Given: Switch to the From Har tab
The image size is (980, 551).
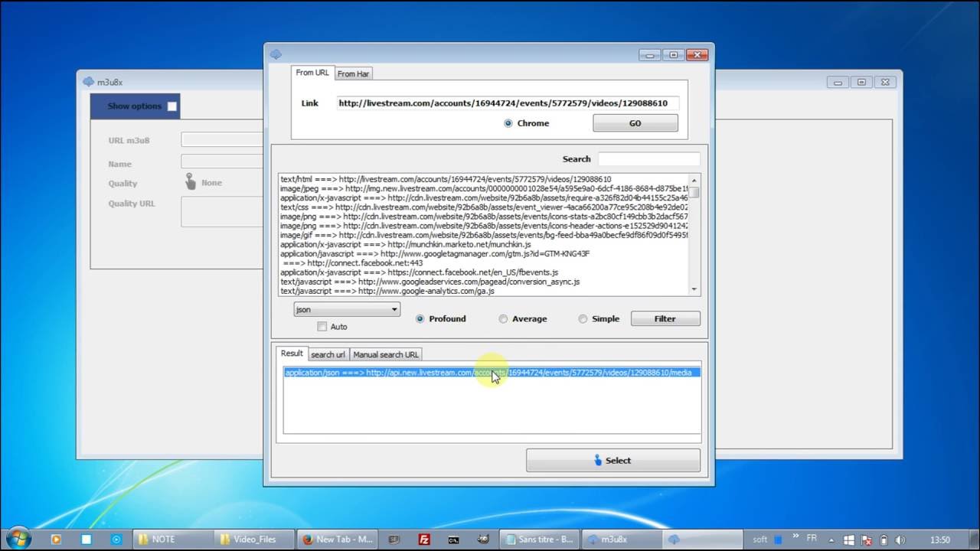Looking at the screenshot, I should 354,74.
